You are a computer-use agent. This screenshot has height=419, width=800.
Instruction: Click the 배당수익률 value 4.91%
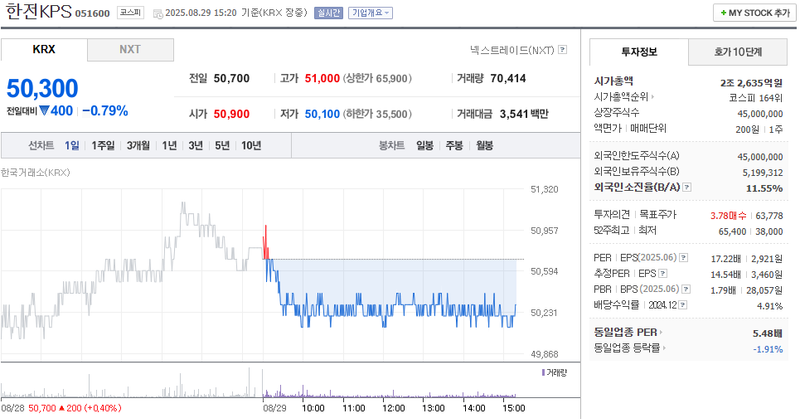pos(770,306)
